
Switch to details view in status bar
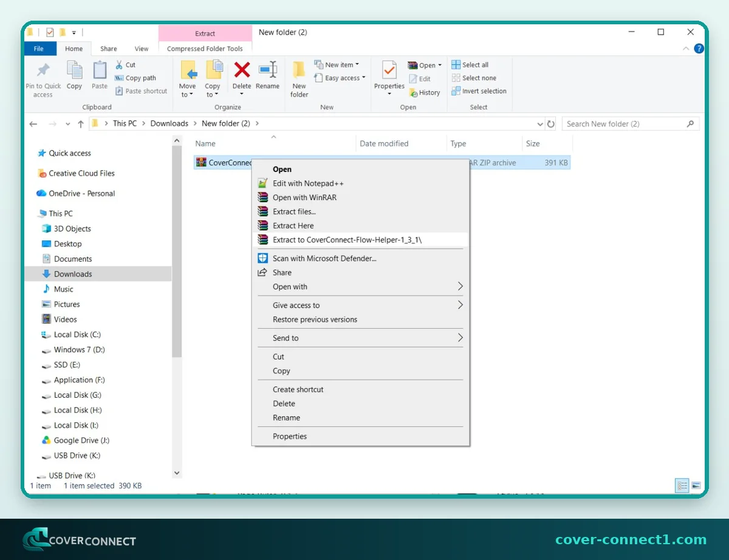click(x=682, y=486)
